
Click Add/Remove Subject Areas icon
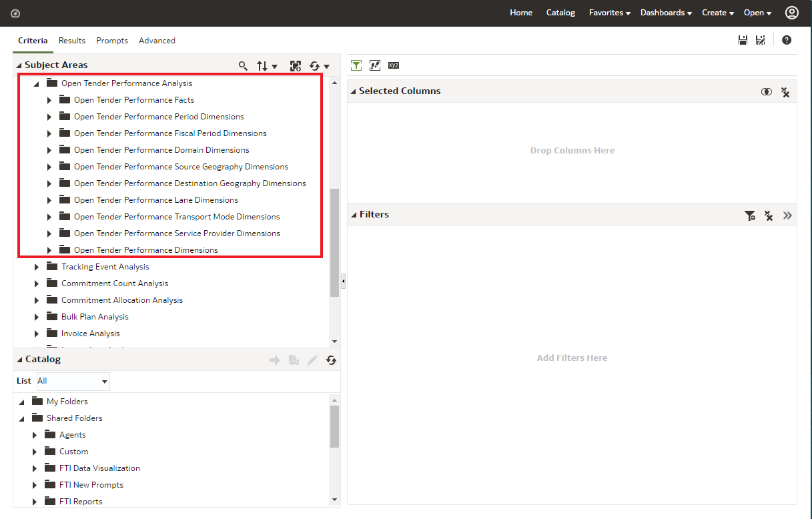pos(296,65)
